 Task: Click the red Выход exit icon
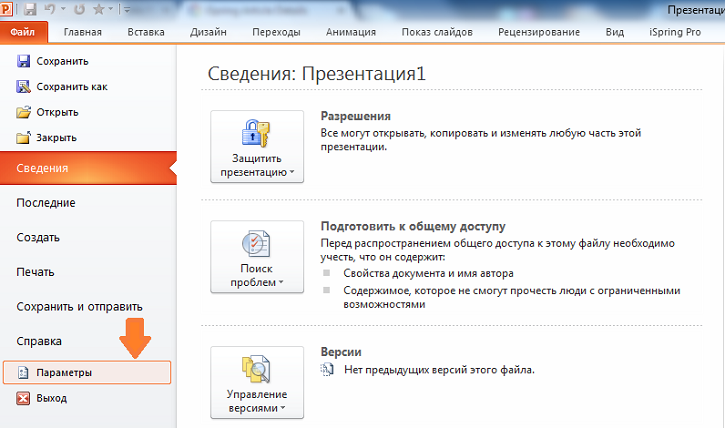coord(23,398)
